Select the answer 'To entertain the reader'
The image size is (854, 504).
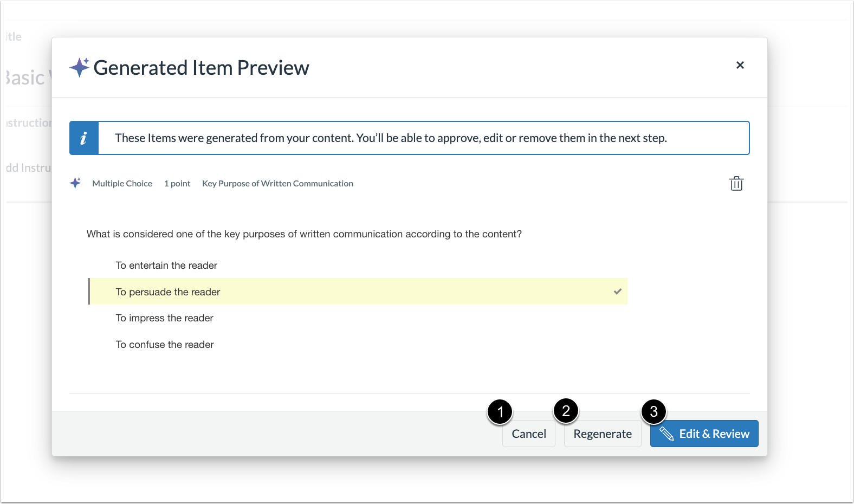166,266
